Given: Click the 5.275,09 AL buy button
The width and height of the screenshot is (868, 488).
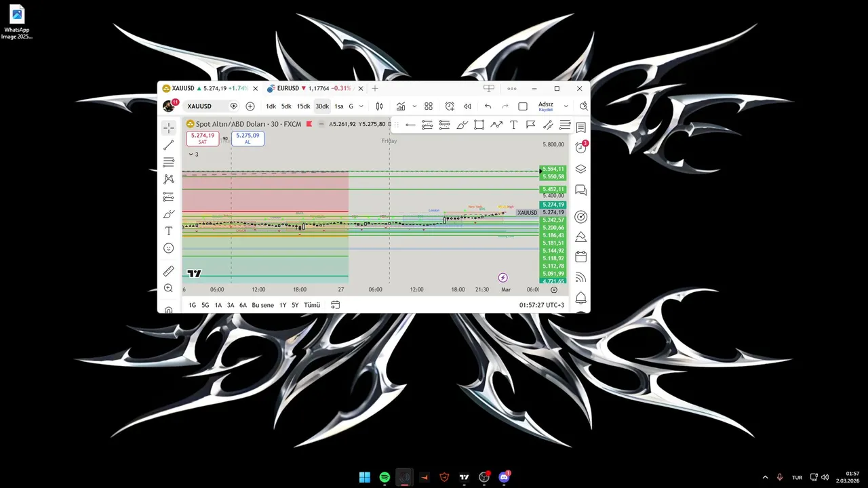Looking at the screenshot, I should (248, 138).
